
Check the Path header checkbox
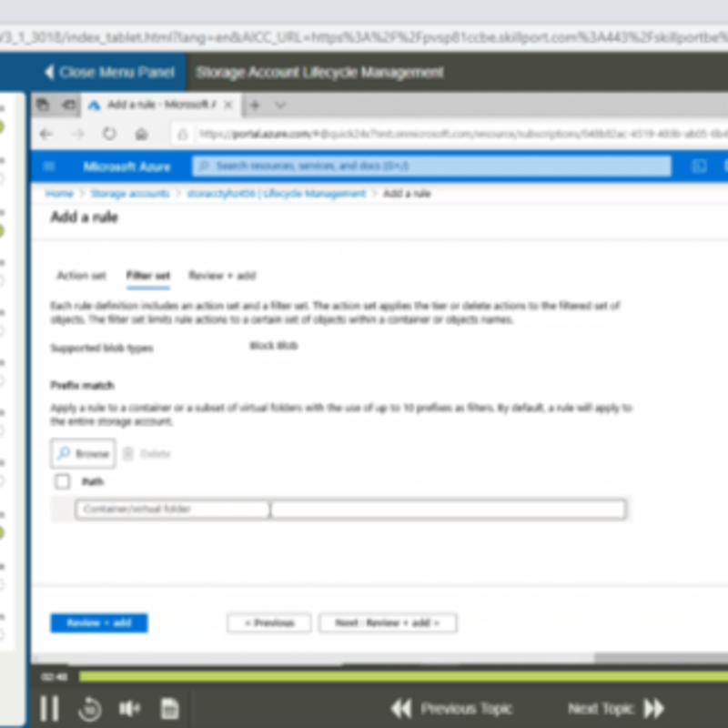point(62,481)
